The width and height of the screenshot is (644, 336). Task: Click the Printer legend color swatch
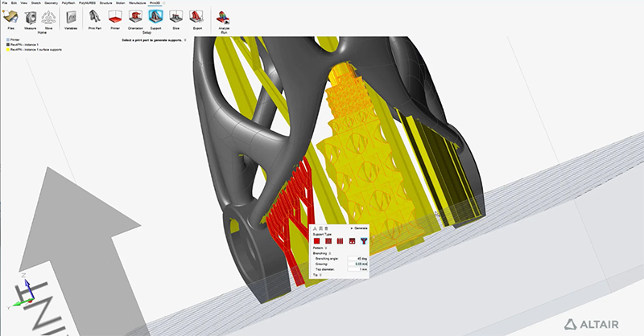click(8, 40)
